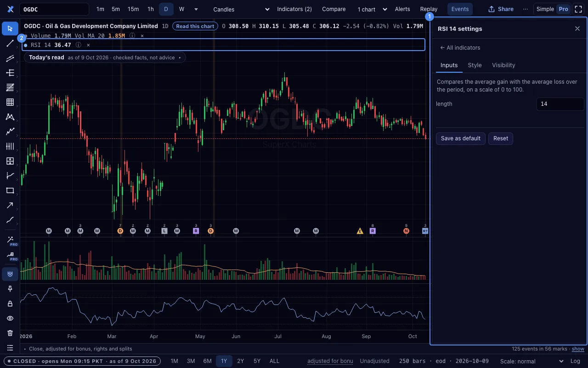
Task: Click the pin icon in the sidebar
Action: tap(10, 289)
